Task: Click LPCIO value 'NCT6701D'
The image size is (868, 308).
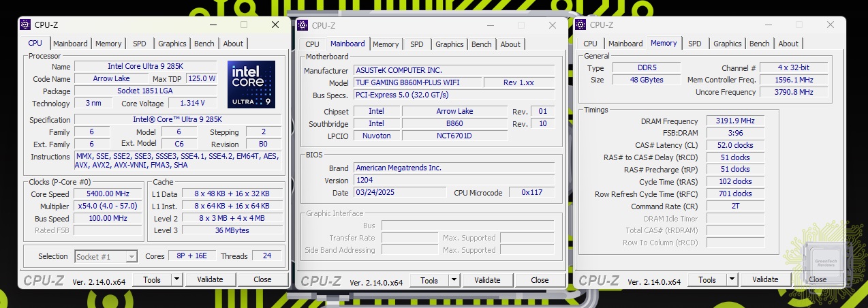Action: [x=454, y=136]
